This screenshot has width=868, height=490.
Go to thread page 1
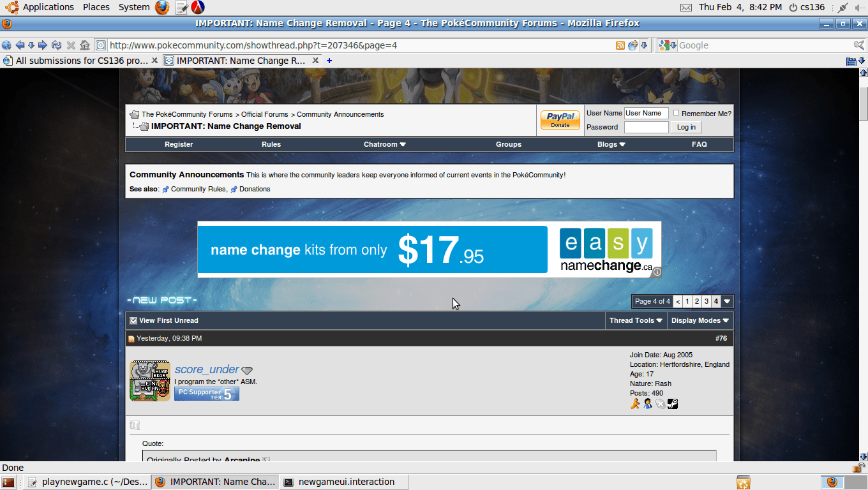pos(687,301)
